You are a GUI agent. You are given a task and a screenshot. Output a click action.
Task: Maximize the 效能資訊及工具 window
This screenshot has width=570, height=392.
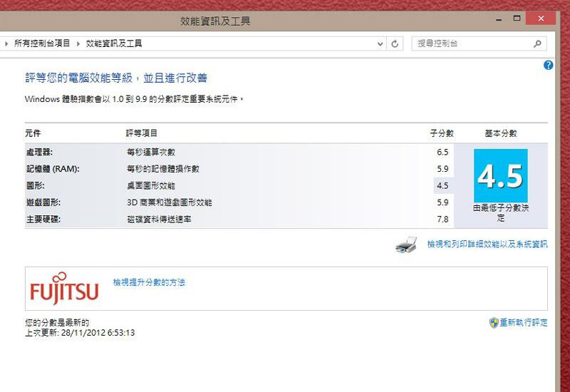pyautogui.click(x=517, y=18)
